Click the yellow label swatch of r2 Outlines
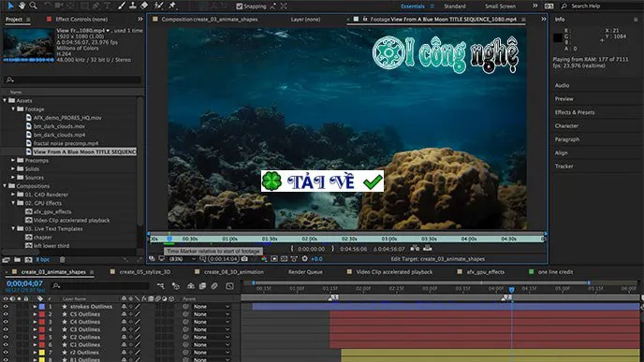 (x=42, y=353)
